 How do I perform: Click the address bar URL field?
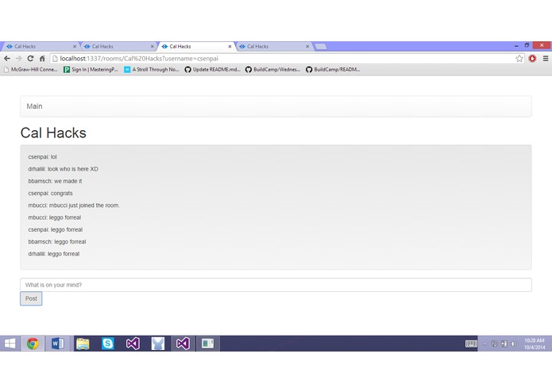tap(288, 59)
